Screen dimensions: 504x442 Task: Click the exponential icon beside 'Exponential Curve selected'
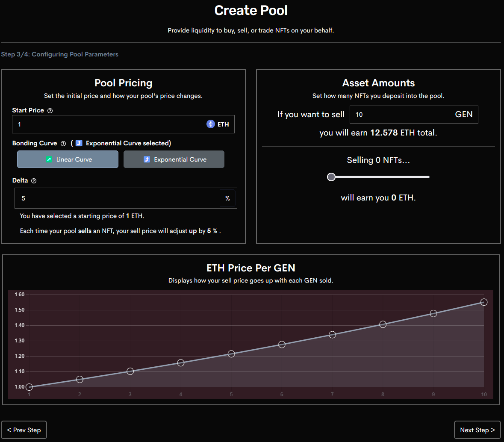click(79, 143)
